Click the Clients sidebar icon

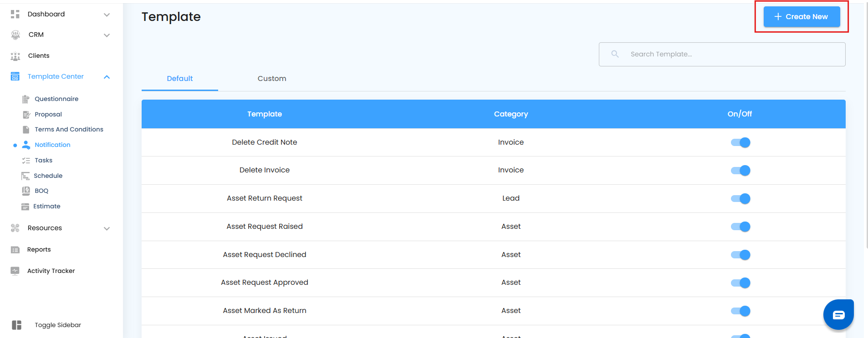15,56
